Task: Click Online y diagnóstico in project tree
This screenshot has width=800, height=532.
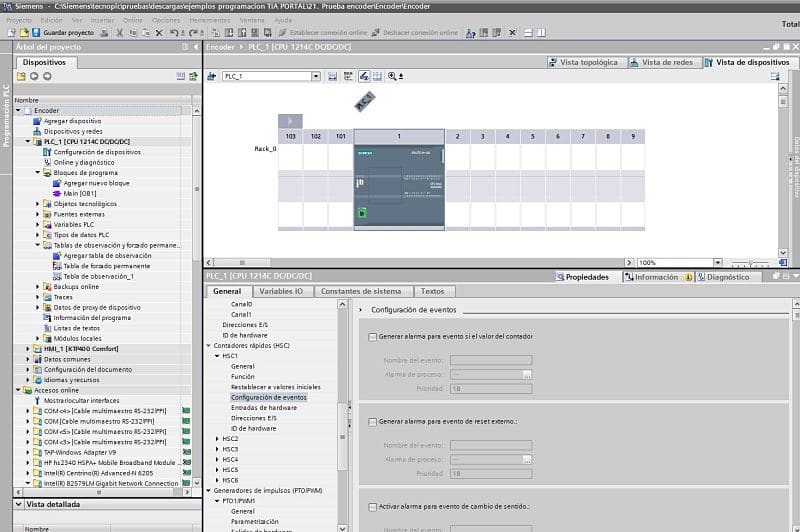Action: click(x=83, y=162)
